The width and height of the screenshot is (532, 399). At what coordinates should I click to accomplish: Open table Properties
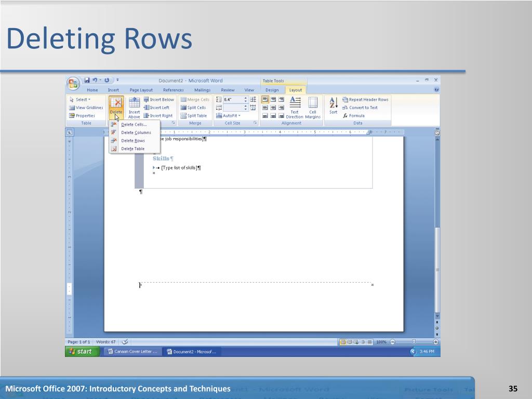coord(82,116)
